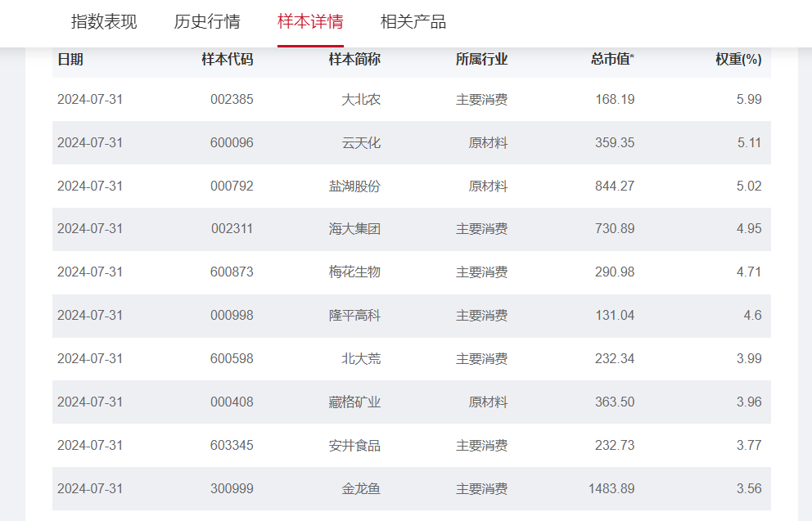Screen dimensions: 812x521
Task: Click 主要消费 industry in 金龙鱼 row
Action: [481, 489]
